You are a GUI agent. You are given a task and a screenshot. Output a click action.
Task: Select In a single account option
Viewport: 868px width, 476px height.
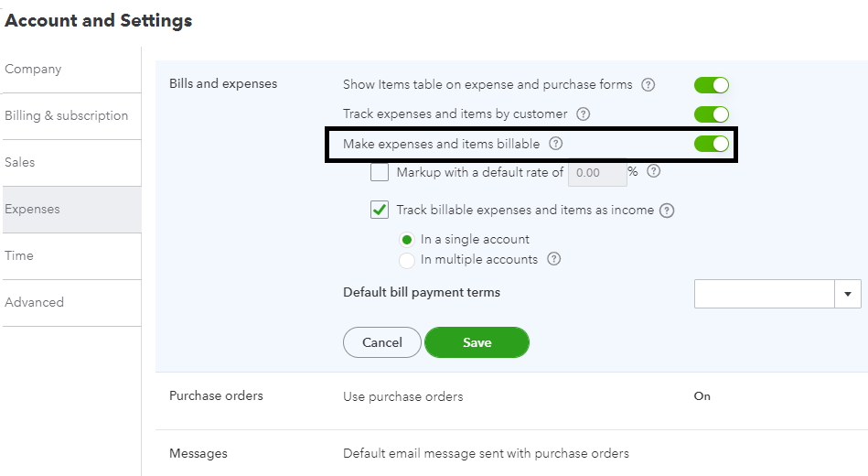(x=407, y=240)
